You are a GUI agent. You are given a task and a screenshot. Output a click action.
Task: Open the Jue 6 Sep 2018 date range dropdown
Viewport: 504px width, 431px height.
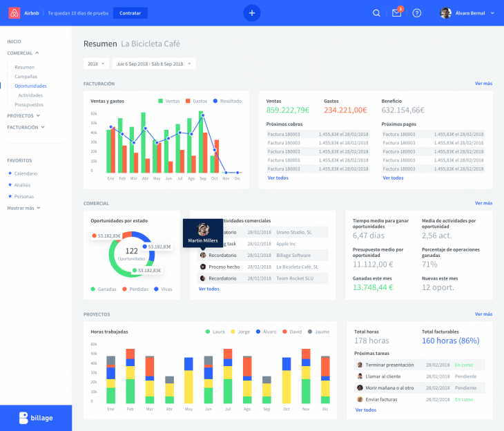click(154, 64)
